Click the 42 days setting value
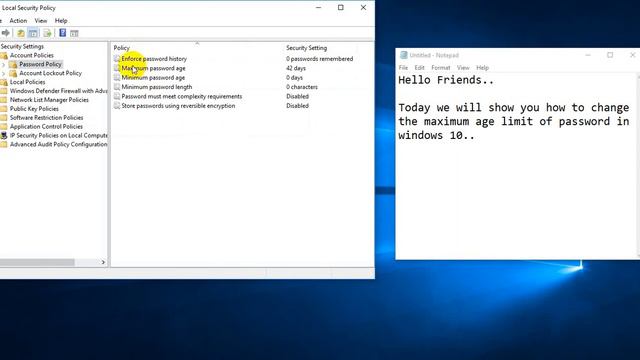The height and width of the screenshot is (360, 640). click(x=296, y=68)
